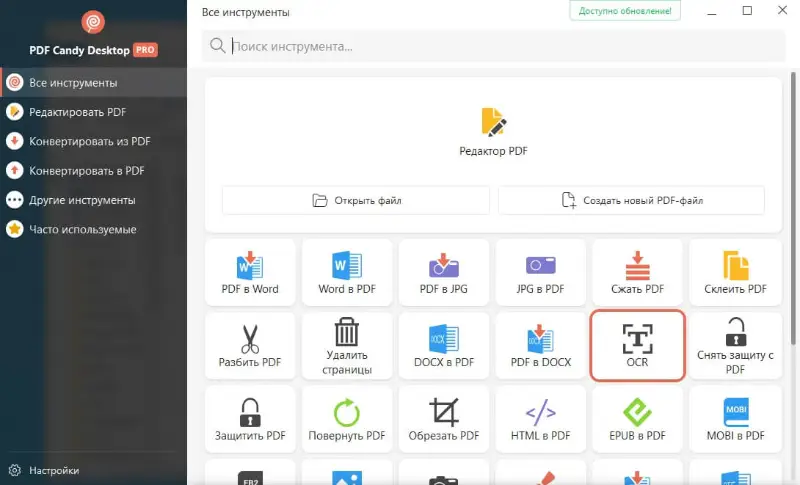The image size is (800, 485).
Task: Open the Удалить страницы trash tool
Action: pyautogui.click(x=347, y=346)
